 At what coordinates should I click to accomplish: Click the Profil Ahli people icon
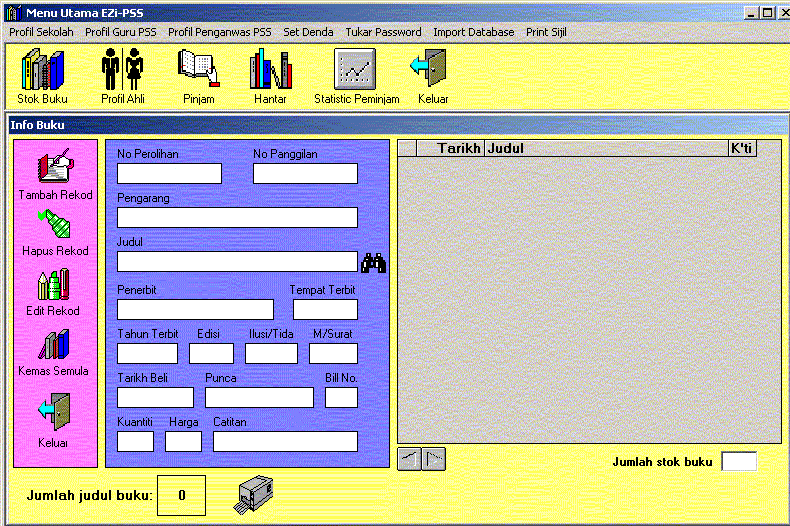(123, 70)
